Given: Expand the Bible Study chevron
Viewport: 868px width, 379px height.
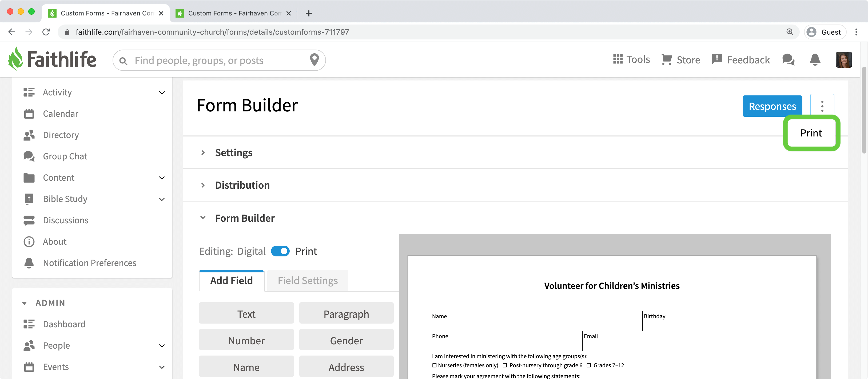Looking at the screenshot, I should (x=162, y=199).
